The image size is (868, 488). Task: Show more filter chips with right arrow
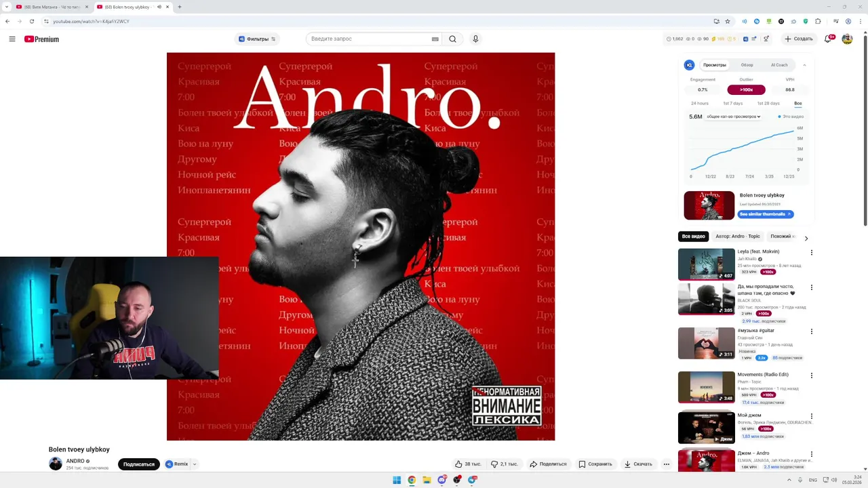pos(806,239)
